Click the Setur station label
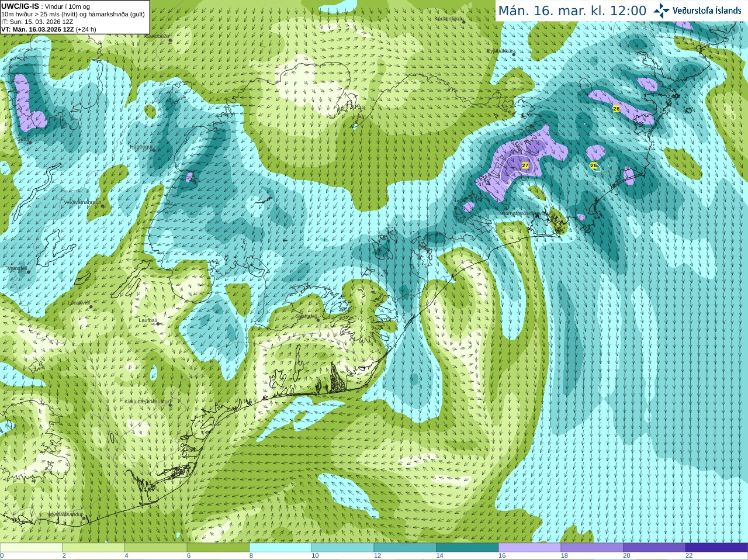Screen dimensions: 748x560 point(23,140)
